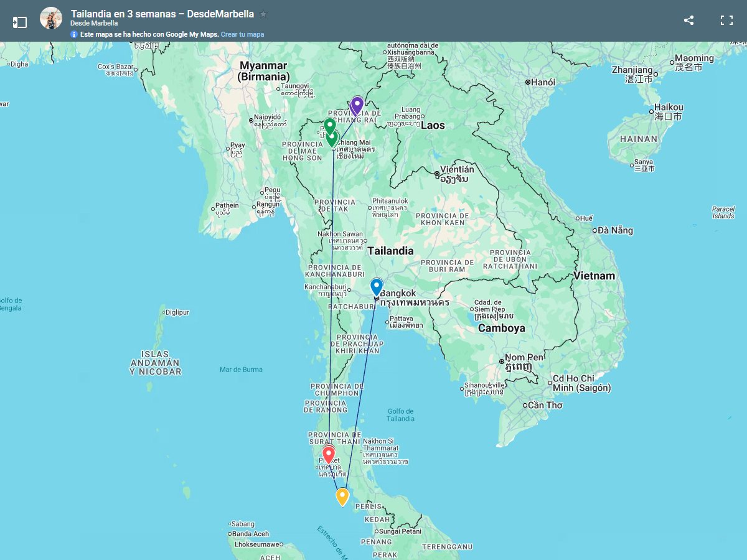Click the 'PROVINCIA DE KHON KAEN' label
Viewport: 747px width, 560px height.
443,219
